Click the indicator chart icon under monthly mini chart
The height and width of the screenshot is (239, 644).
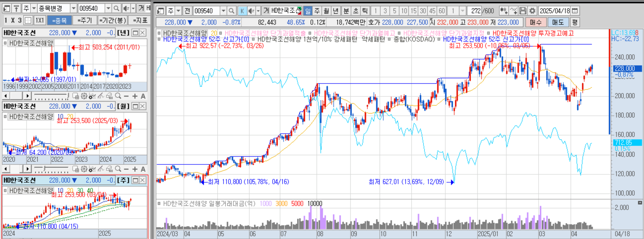92,169
